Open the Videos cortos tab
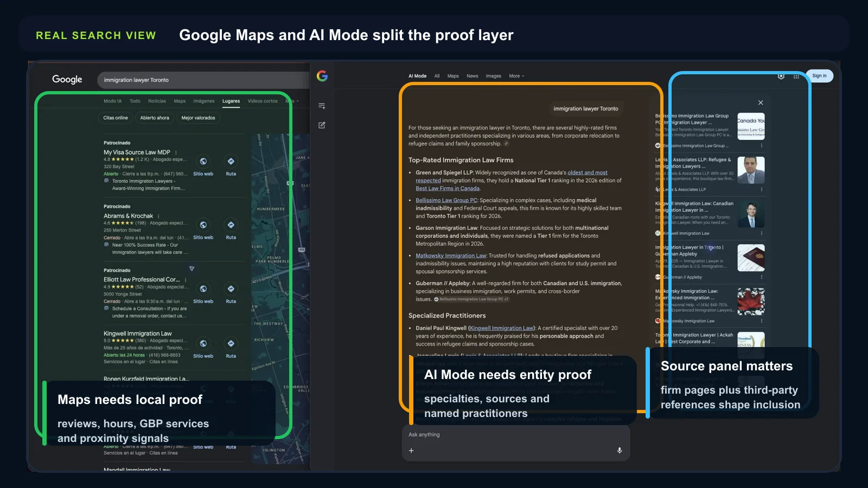 263,101
